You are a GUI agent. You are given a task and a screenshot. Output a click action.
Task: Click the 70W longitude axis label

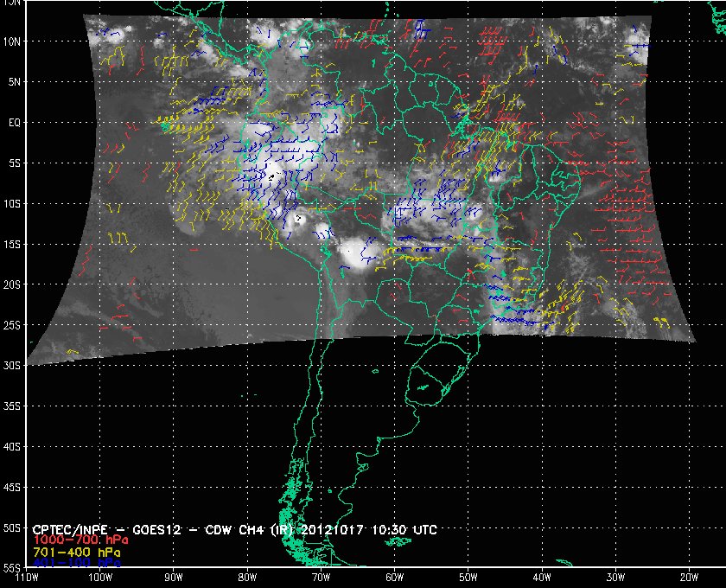point(320,577)
